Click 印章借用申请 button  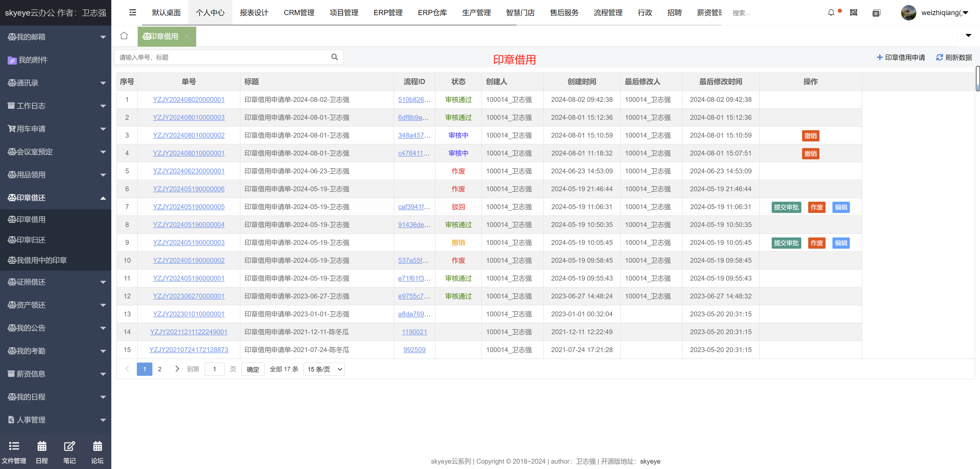[x=901, y=57]
